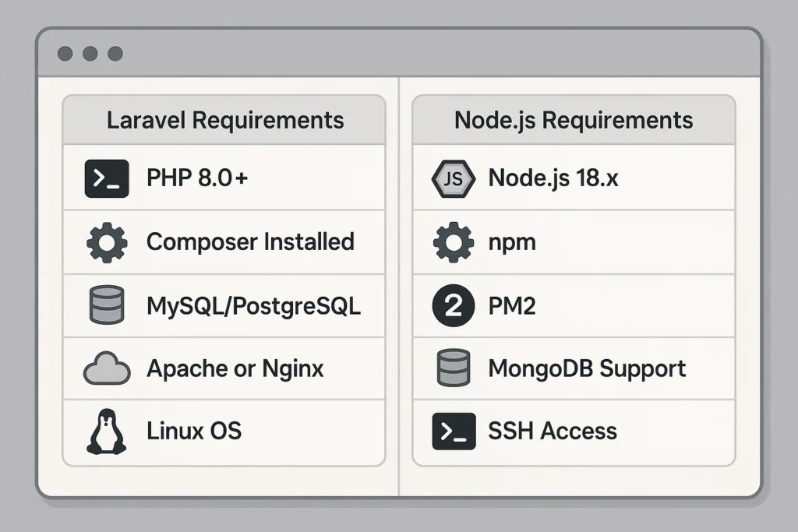Select the Node.js 18.x text
Screen dimensions: 798x532
(553, 178)
